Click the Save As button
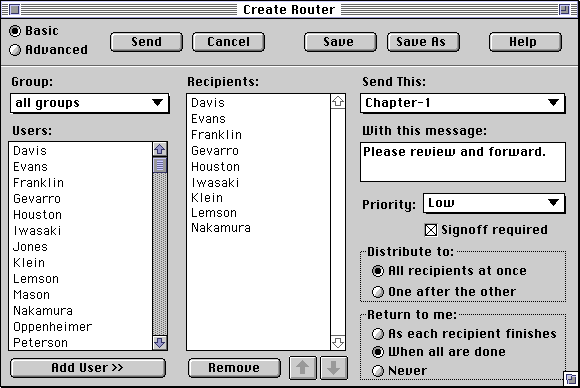This screenshot has width=580, height=388. click(423, 42)
